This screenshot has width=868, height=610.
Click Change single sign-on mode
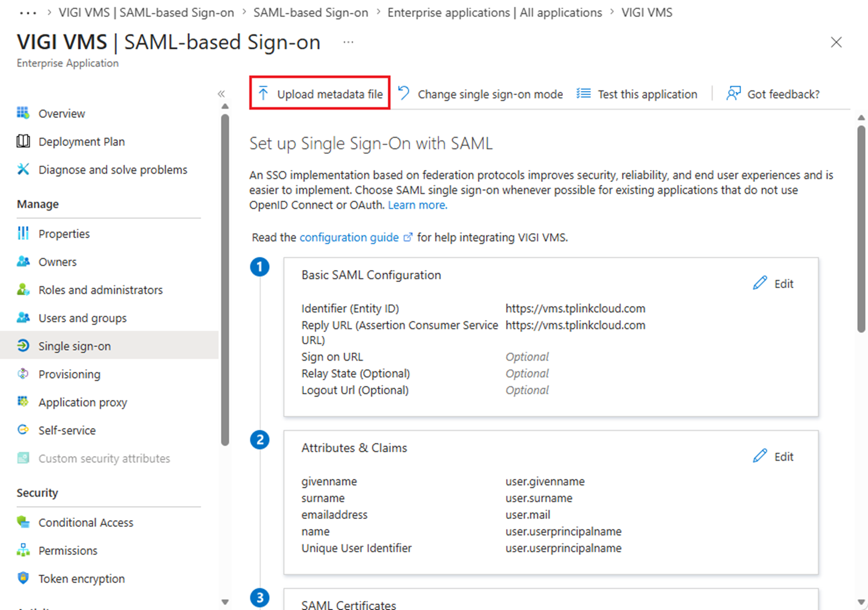point(480,94)
